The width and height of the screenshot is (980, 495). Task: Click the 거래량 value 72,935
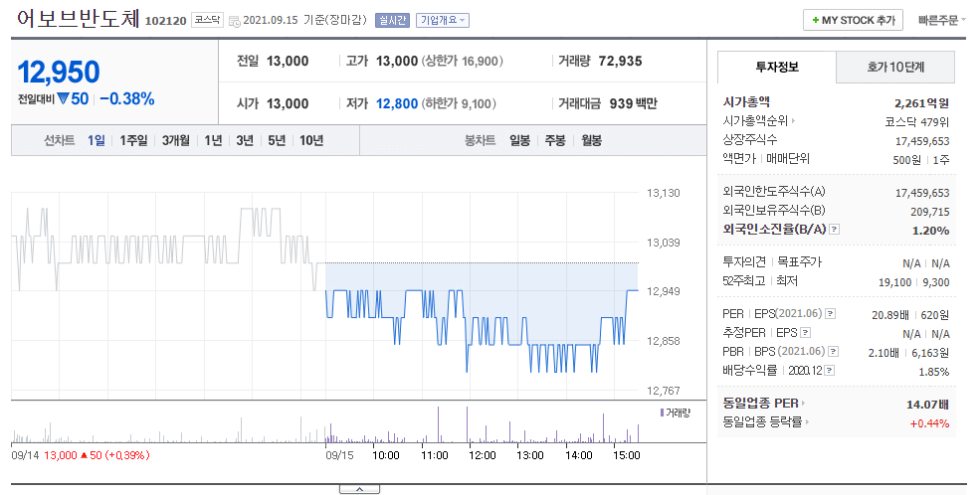620,62
